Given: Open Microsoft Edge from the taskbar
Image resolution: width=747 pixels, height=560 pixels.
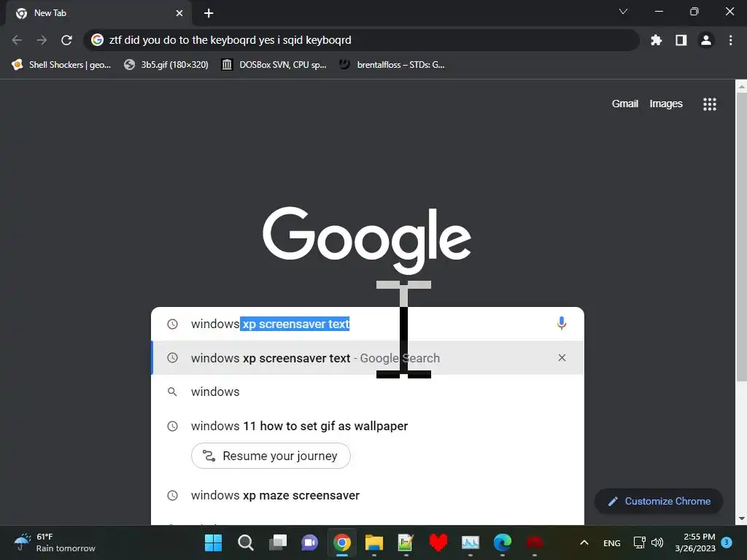Looking at the screenshot, I should pos(502,542).
